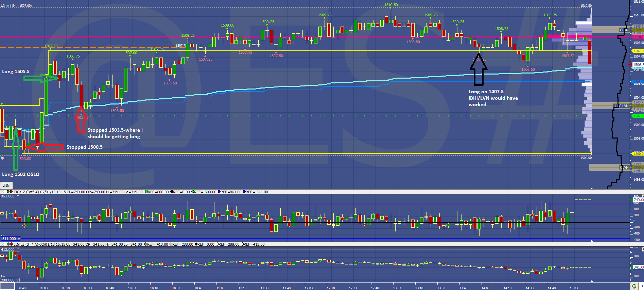The image size is (644, 290).
Task: Click the 1506.75 swing high label
Action: coord(73,56)
